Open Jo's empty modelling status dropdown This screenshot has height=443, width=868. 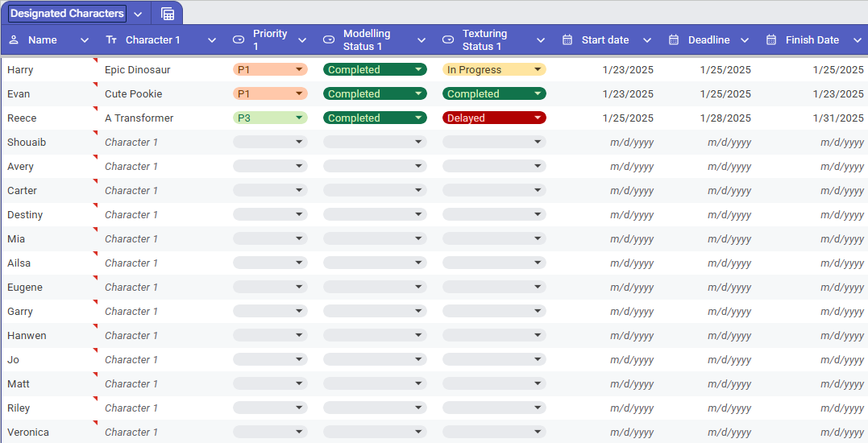click(x=376, y=359)
